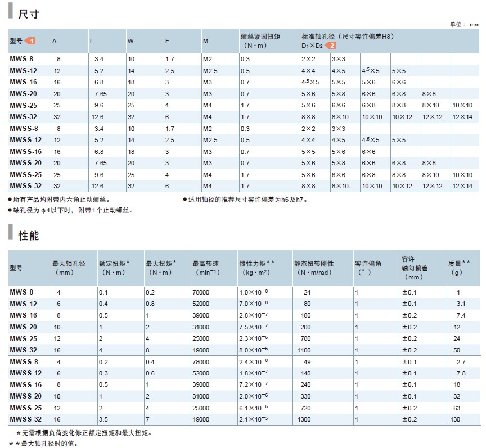486x448 pixels.
Task: Click W value 18 in the MWS-16 row
Action: coord(131,82)
